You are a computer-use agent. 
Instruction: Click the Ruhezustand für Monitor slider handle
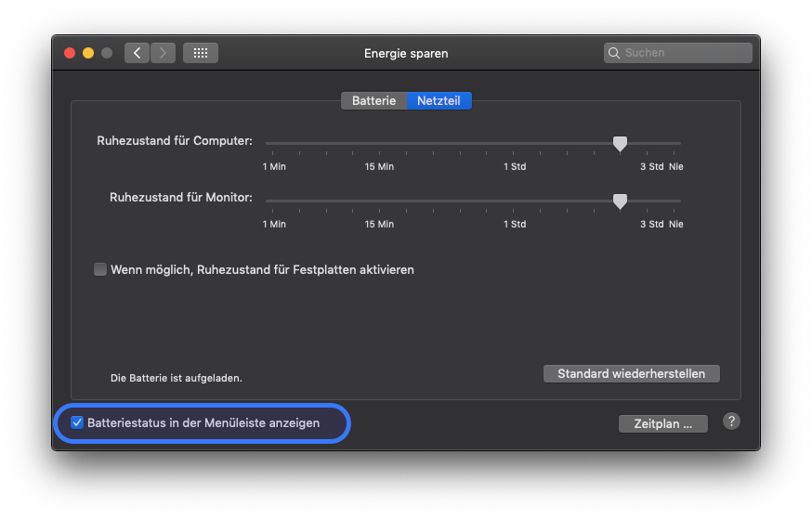(620, 201)
